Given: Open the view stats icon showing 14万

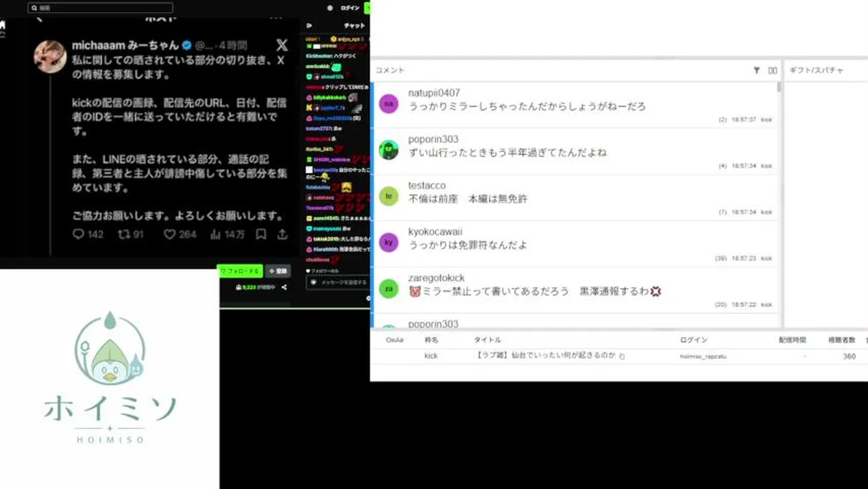Looking at the screenshot, I should point(215,234).
